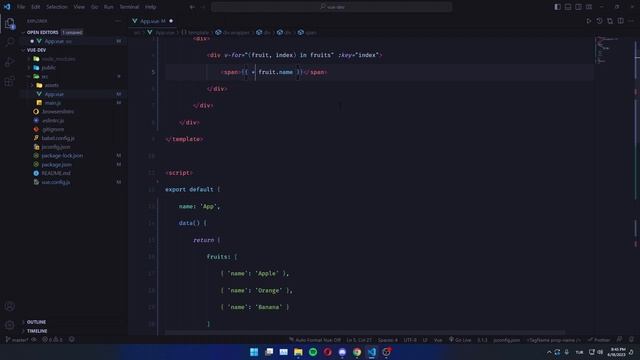Click the Ln 5, Col cursor position

359,340
